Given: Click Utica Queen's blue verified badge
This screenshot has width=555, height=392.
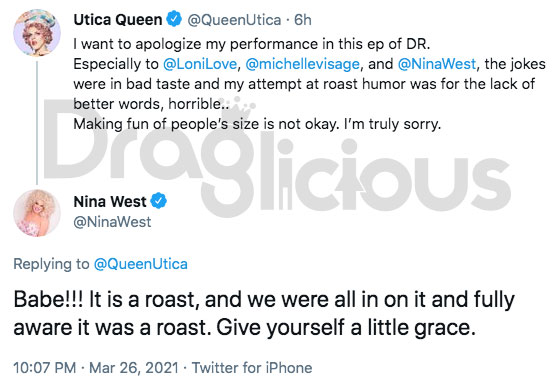Looking at the screenshot, I should pos(174,19).
